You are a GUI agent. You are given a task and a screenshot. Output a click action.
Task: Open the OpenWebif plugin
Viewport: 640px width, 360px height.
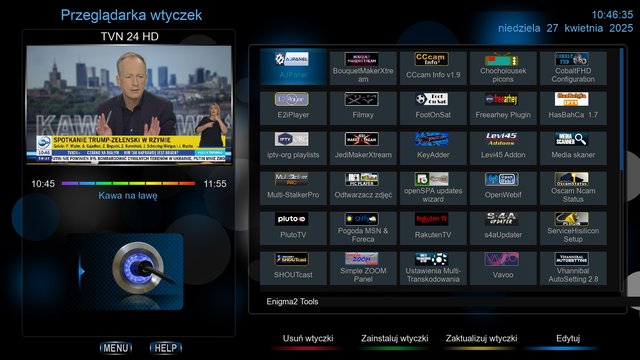(503, 187)
